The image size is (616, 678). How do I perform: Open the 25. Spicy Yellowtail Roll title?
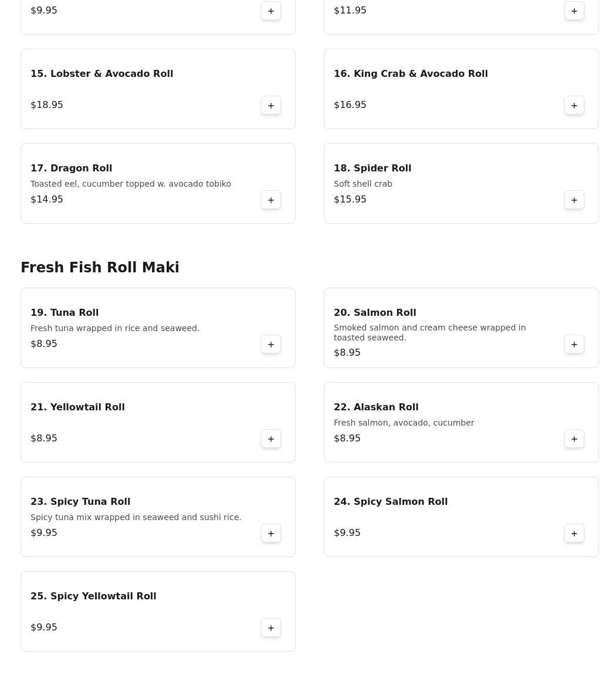(x=93, y=596)
